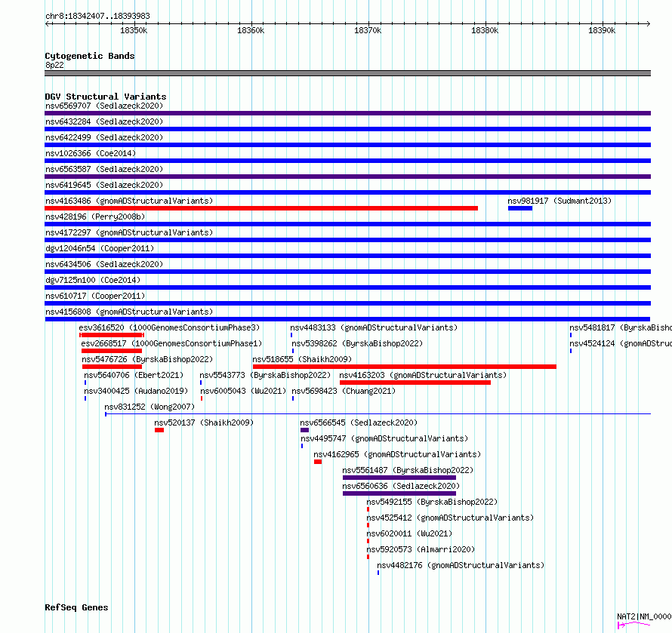This screenshot has height=633, width=672.
Task: Open nsv4524124 gnomAD label at right
Action: tap(620, 343)
